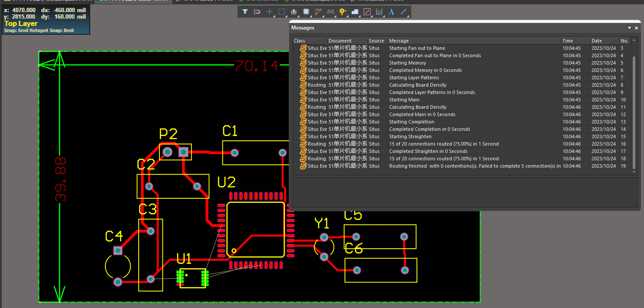644x308 pixels.
Task: Select the 70.14 horizontal board dimension
Action: tap(257, 66)
